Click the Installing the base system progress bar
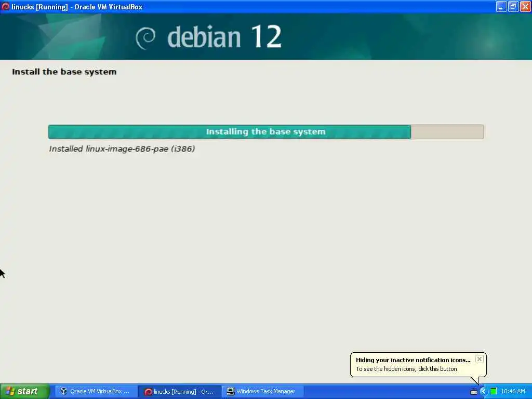This screenshot has width=532, height=399. 266,131
